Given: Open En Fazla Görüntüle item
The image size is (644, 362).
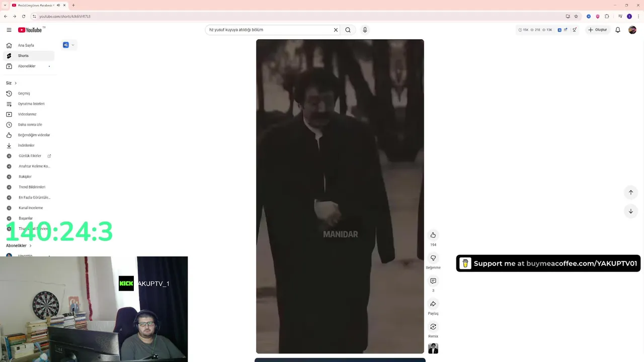Looking at the screenshot, I should tap(29, 198).
